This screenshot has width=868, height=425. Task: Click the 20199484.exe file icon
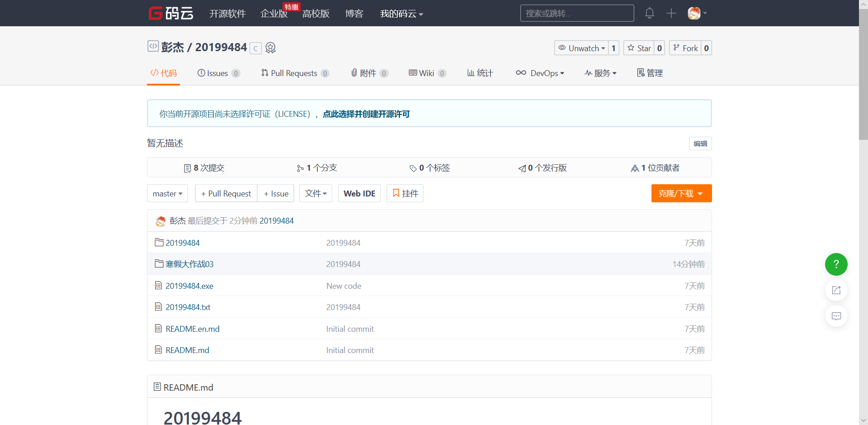click(158, 286)
